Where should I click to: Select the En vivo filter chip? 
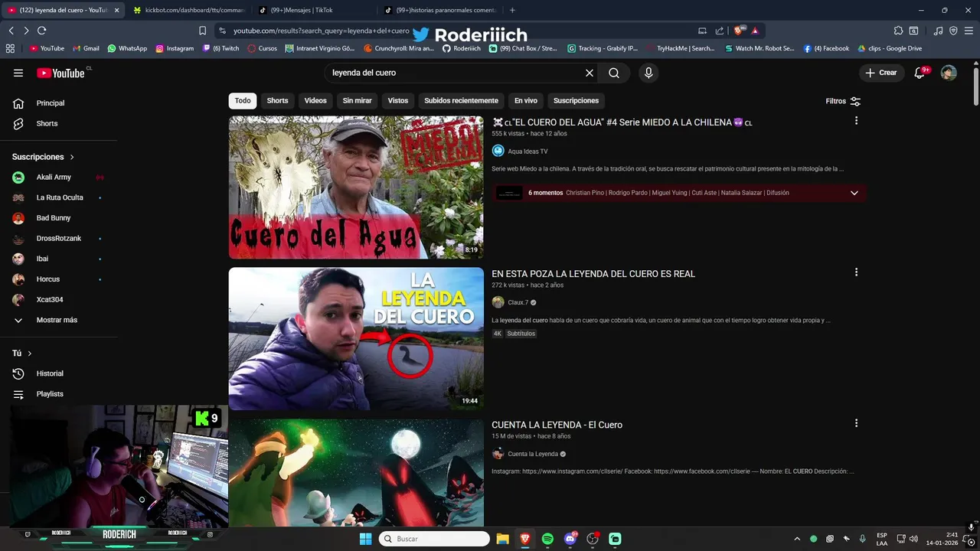526,100
